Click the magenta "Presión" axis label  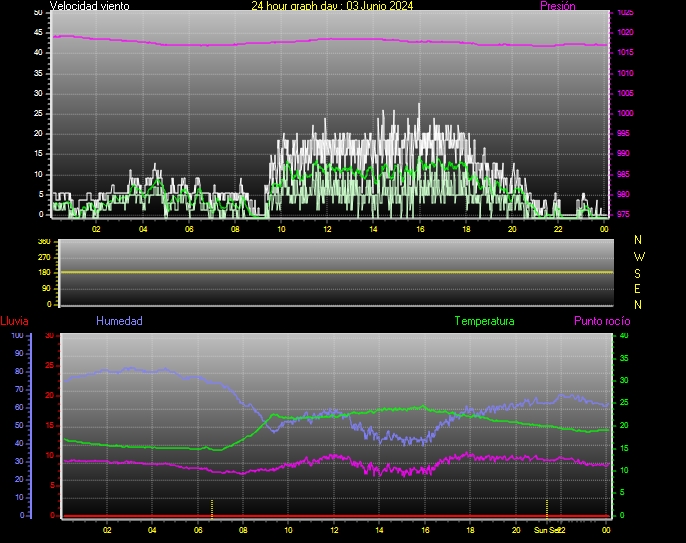(557, 6)
